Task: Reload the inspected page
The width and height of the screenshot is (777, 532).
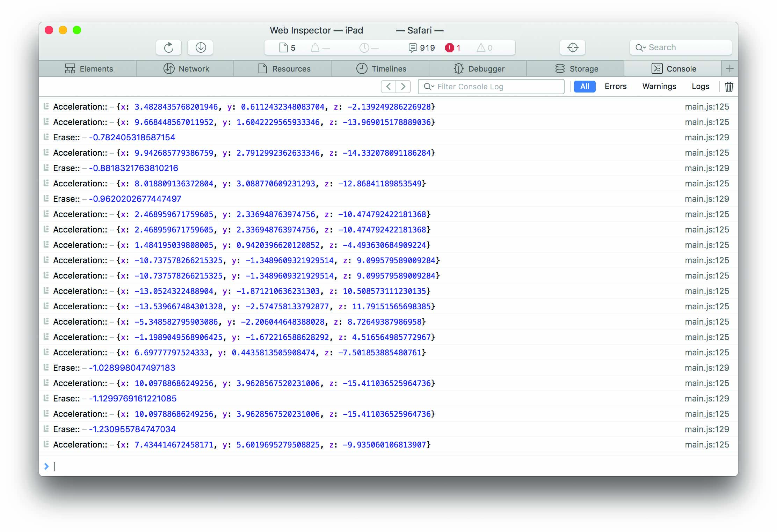Action: [169, 47]
